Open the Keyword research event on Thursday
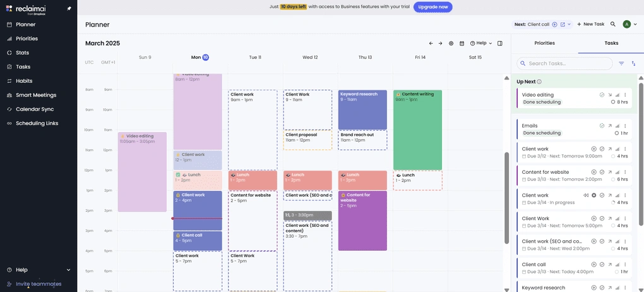Viewport: 644px width, 292px height. (362, 110)
